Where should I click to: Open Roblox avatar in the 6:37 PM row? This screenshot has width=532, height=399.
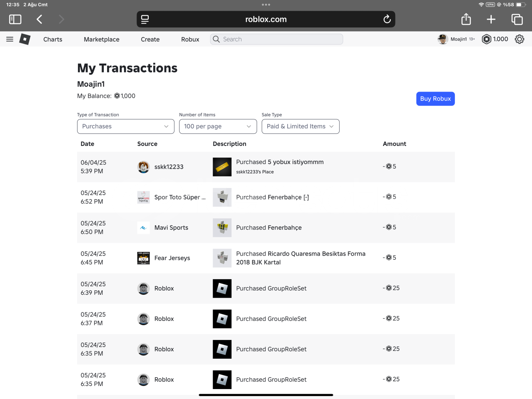click(144, 319)
